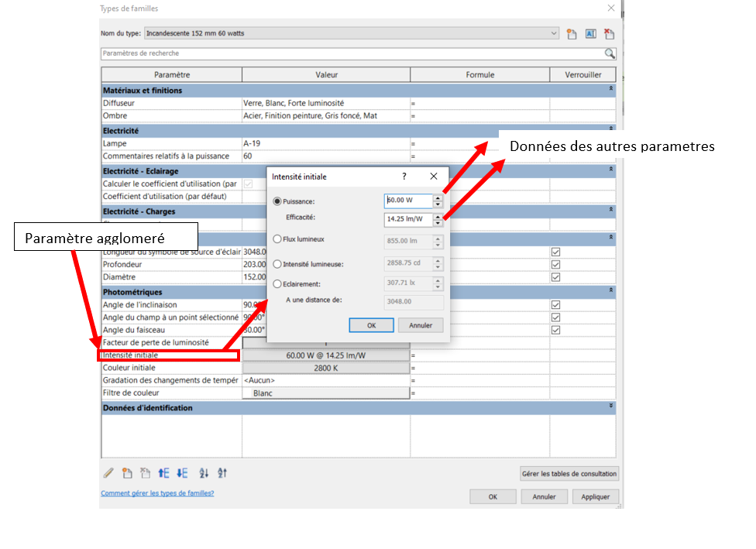This screenshot has height=549, width=756.
Task: Open Gérer les tables de consultation
Action: [x=569, y=474]
